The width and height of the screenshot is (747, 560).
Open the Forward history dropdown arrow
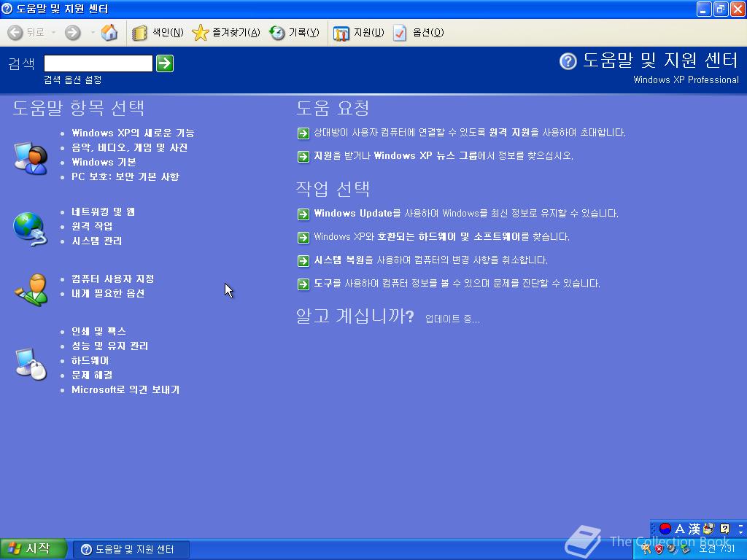(93, 32)
